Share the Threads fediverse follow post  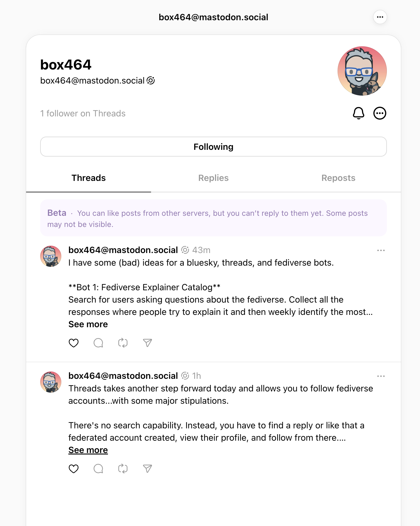[148, 469]
